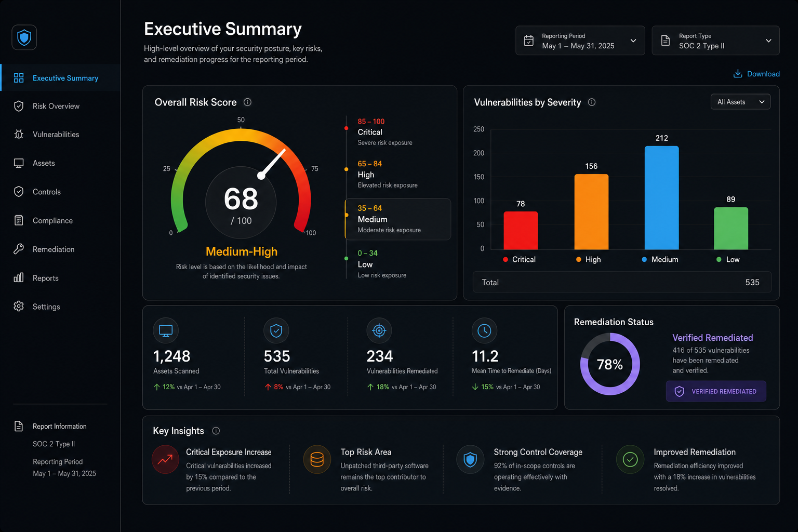The width and height of the screenshot is (798, 532).
Task: Click the Mean Time to Remediate clock icon
Action: pyautogui.click(x=484, y=330)
